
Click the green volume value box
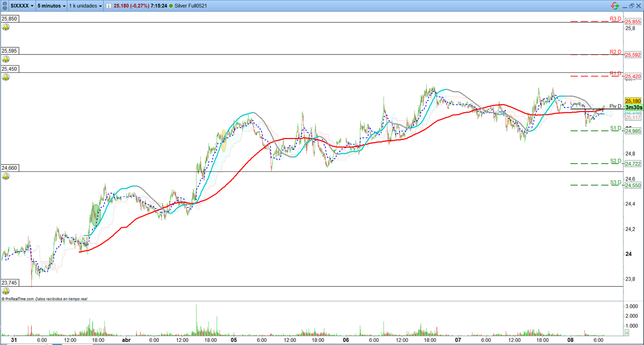(627, 333)
